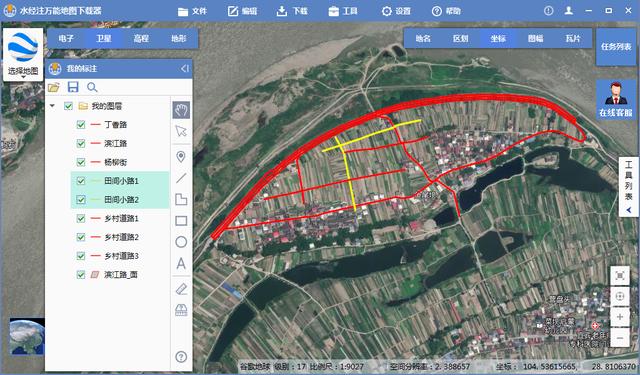Viewport: 640px width, 375px height.
Task: Click the locate target map button
Action: click(x=620, y=297)
